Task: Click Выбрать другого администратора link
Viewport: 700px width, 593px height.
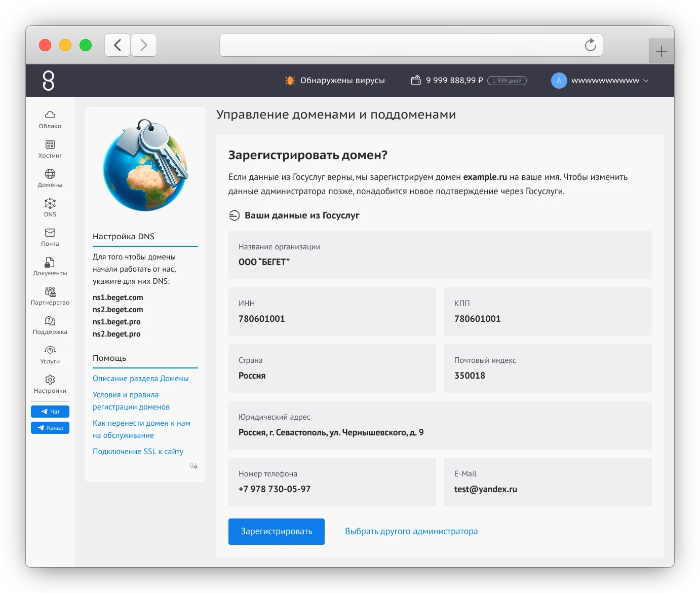Action: [x=411, y=531]
